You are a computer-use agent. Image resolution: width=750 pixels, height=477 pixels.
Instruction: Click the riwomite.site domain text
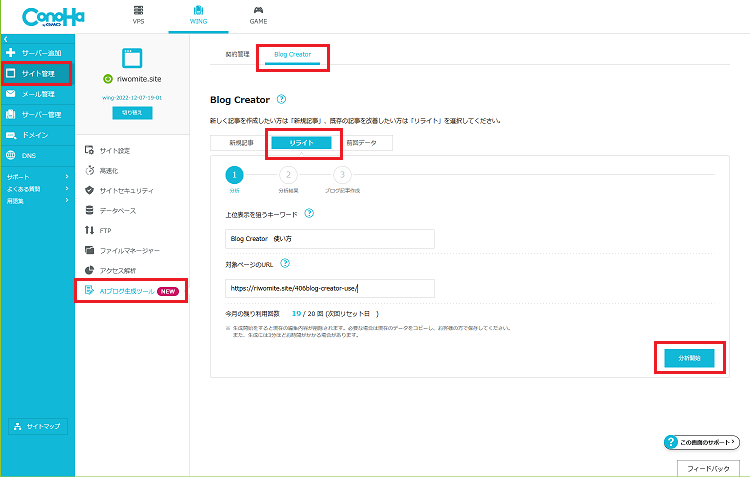(x=139, y=79)
